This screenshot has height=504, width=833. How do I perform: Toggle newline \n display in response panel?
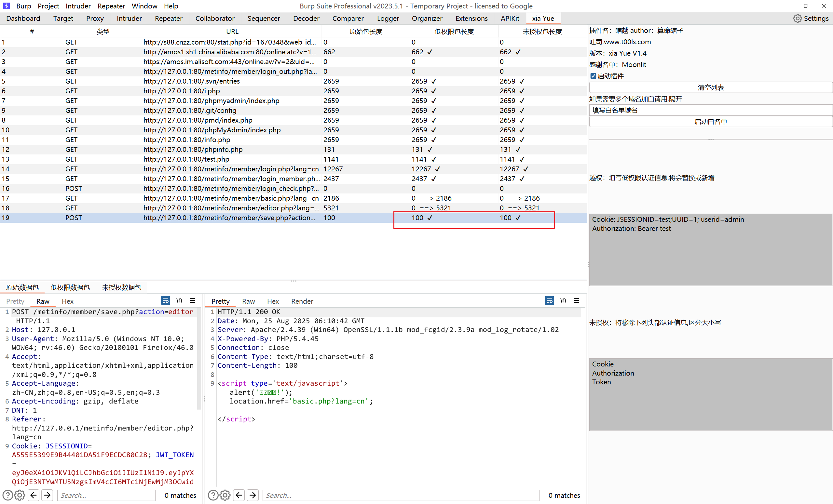pos(563,300)
